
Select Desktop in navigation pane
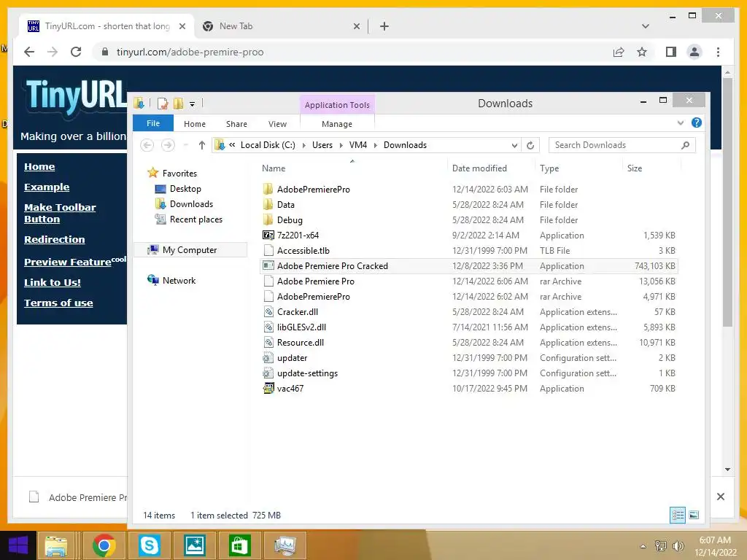click(185, 189)
